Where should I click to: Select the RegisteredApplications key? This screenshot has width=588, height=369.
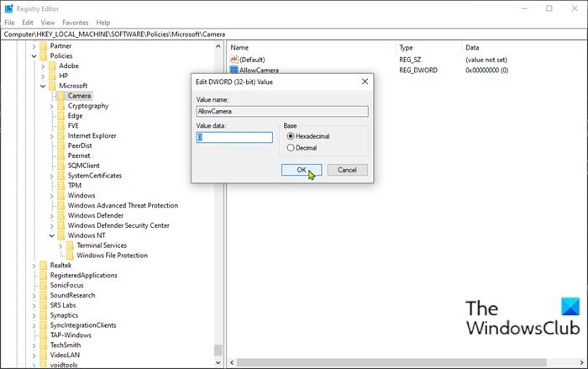pyautogui.click(x=84, y=275)
